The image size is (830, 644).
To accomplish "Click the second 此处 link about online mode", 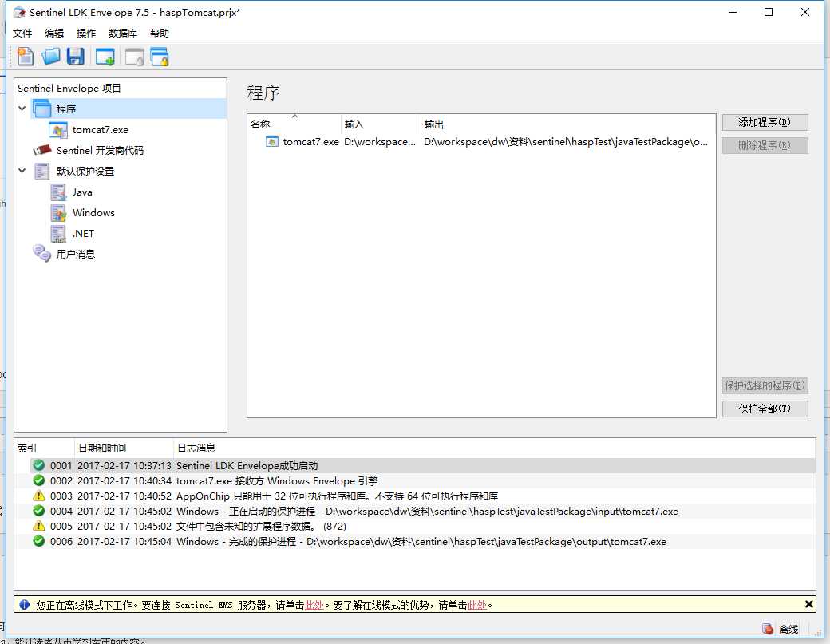I will (x=477, y=605).
